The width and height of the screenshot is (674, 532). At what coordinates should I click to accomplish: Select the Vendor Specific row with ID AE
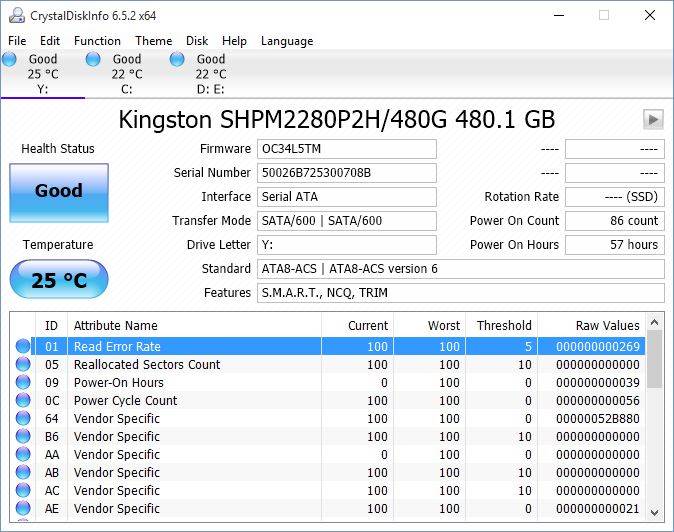pyautogui.click(x=328, y=509)
